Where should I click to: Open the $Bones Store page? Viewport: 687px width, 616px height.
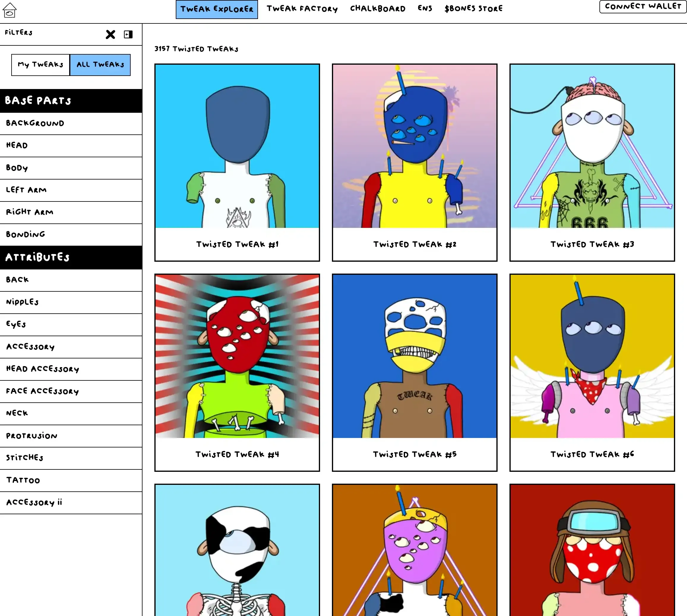pos(473,9)
